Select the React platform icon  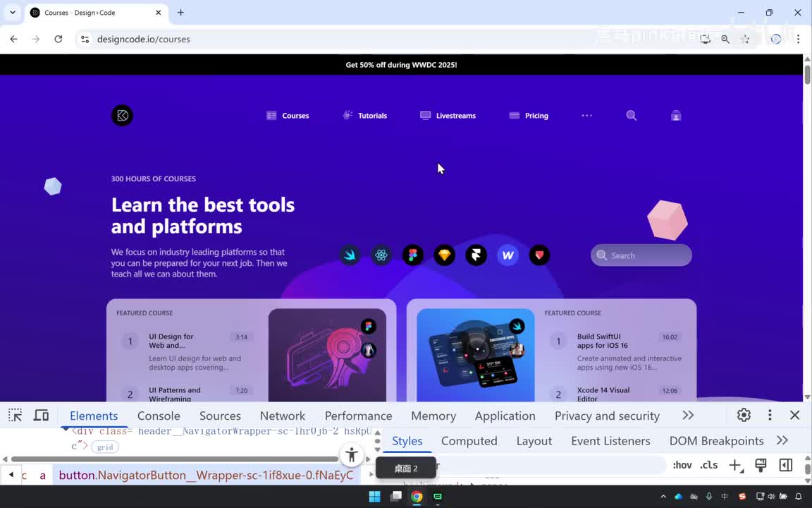(x=381, y=255)
